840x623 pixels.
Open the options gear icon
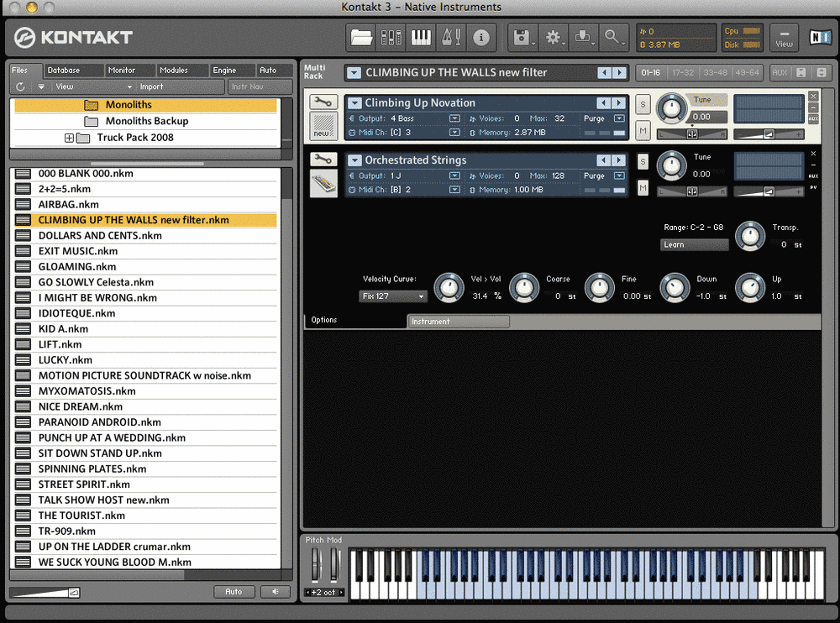(x=554, y=38)
